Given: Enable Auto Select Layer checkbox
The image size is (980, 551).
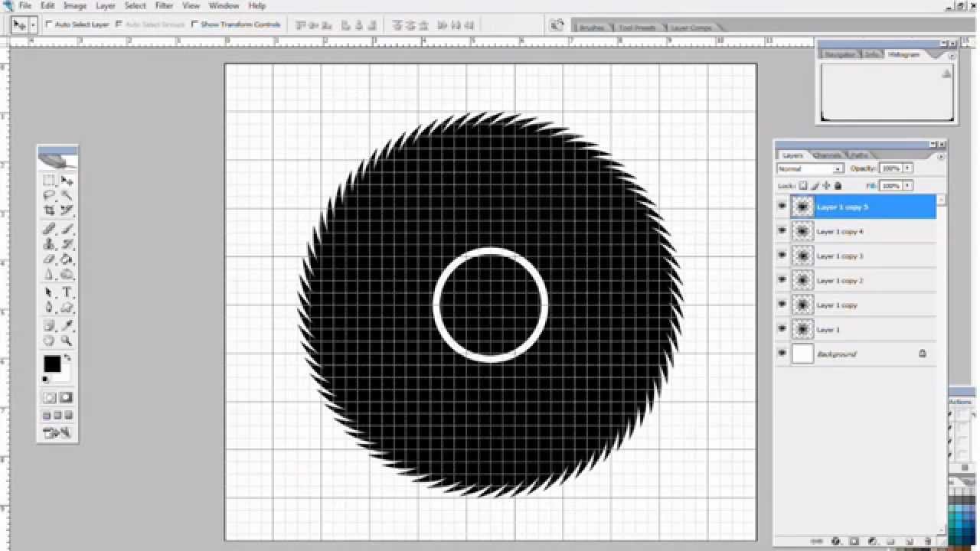Looking at the screenshot, I should (x=48, y=24).
